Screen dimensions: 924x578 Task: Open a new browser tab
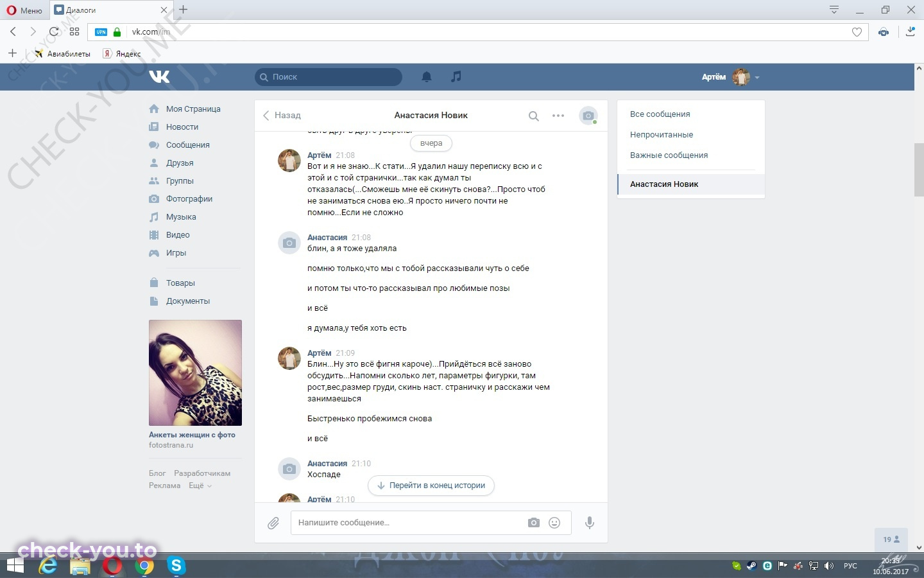click(x=184, y=10)
